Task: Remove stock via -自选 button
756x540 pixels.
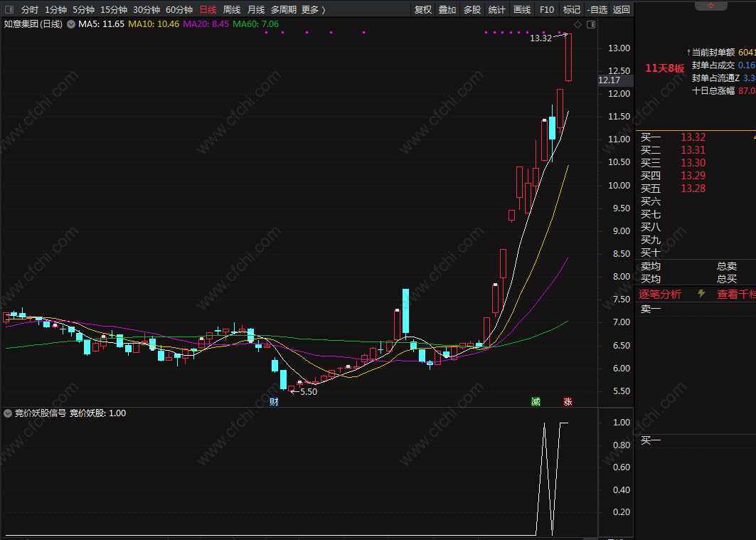Action: pyautogui.click(x=597, y=10)
